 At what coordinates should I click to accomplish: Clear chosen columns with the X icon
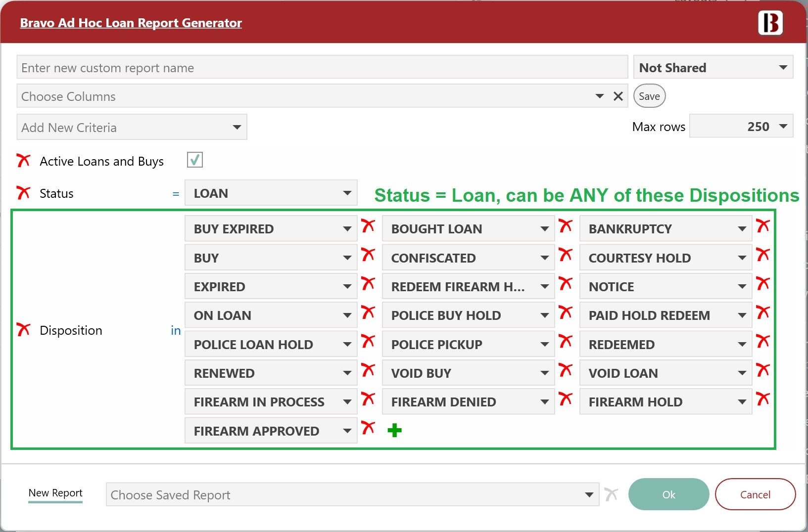tap(618, 96)
